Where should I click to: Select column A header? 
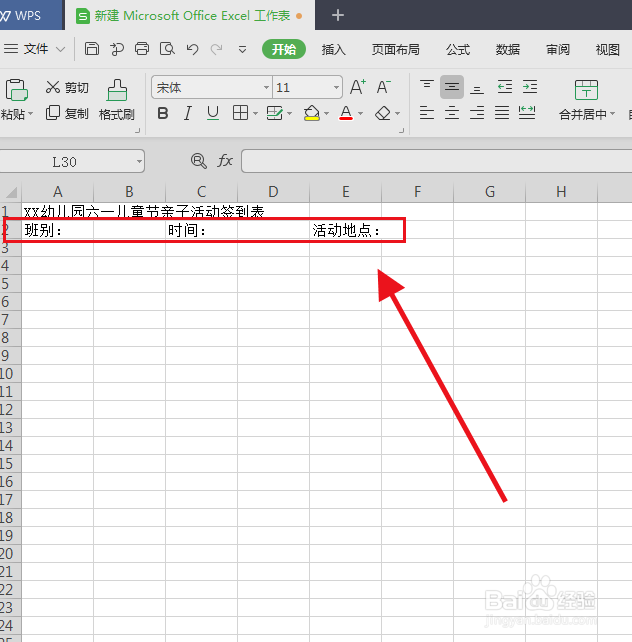click(x=58, y=192)
